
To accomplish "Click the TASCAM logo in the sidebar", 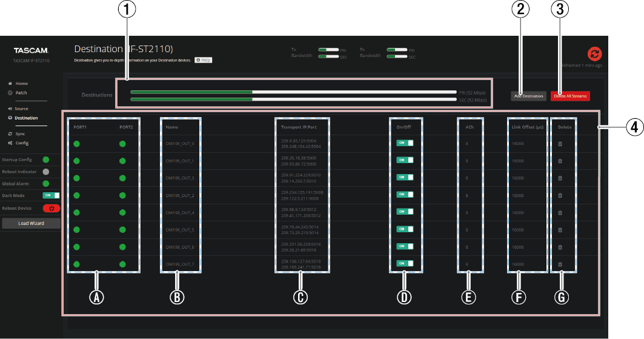I will tap(32, 50).
